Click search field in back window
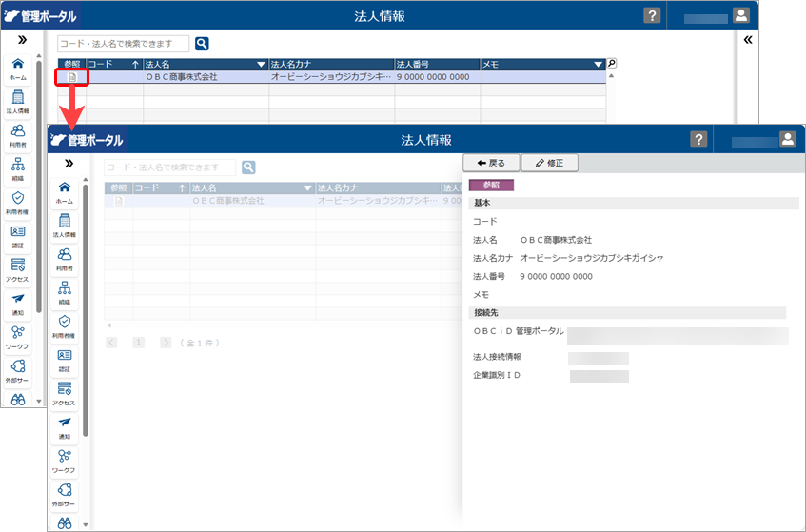 [x=124, y=44]
